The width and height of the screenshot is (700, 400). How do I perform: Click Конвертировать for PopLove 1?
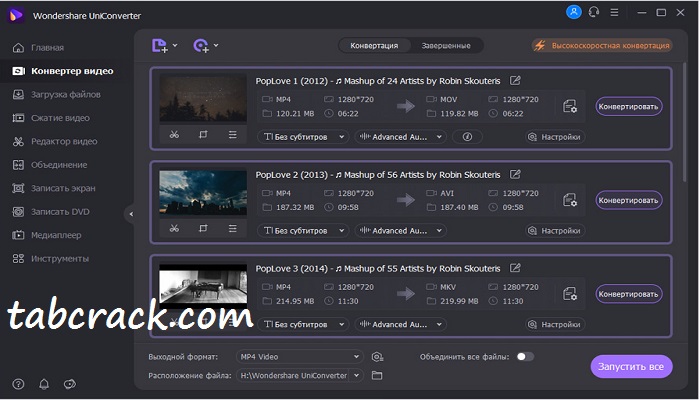(x=629, y=106)
